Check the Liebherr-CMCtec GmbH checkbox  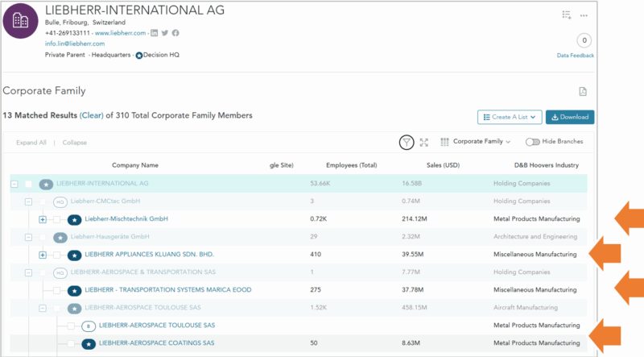43,201
